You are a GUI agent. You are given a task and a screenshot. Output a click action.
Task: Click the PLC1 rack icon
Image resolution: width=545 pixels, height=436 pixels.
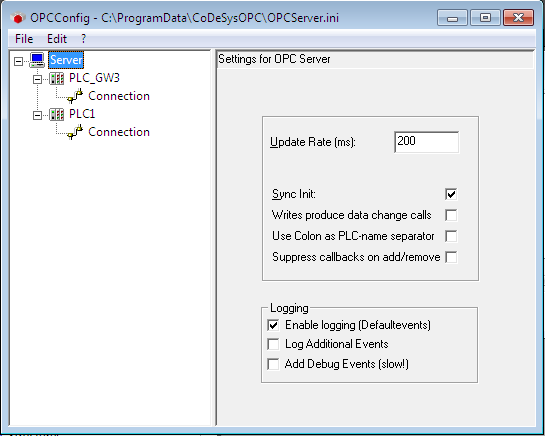56,114
